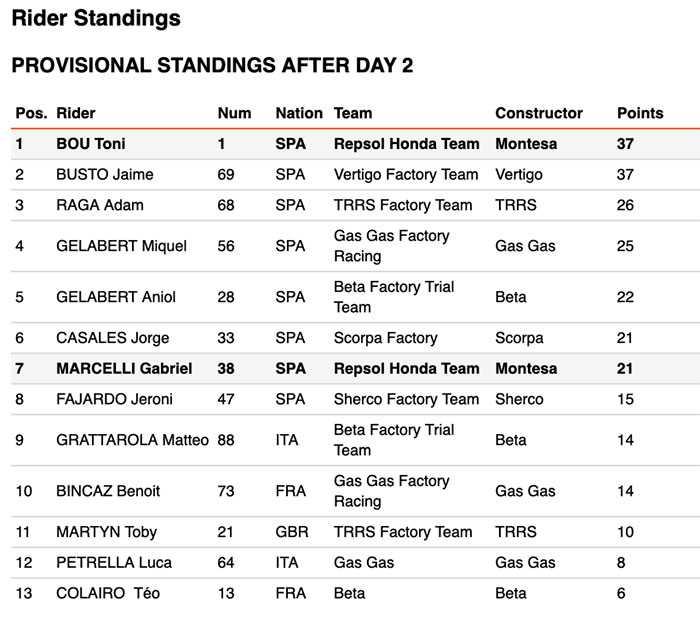Screen dimensions: 700x635
Task: Click the Constructor column header
Action: (x=539, y=113)
